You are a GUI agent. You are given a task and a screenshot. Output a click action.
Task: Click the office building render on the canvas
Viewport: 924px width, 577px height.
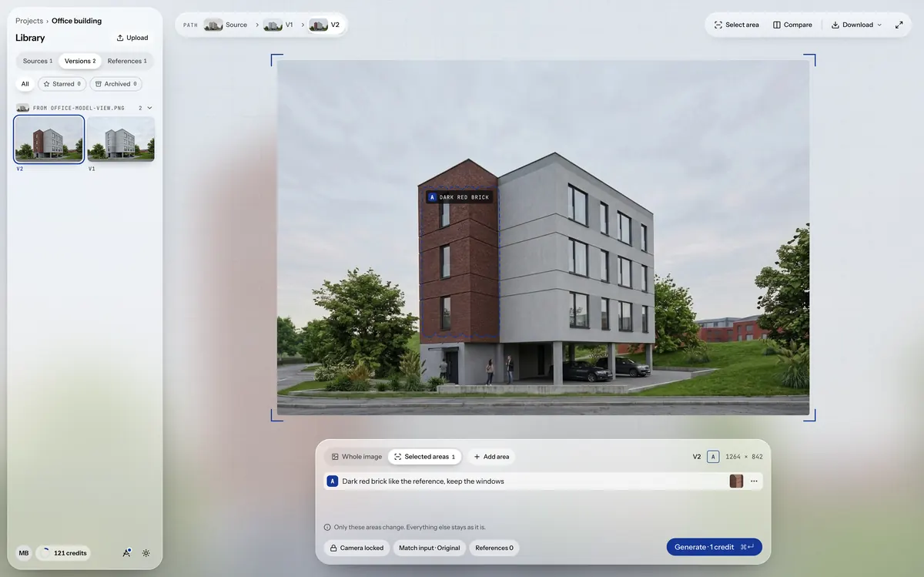tap(543, 238)
